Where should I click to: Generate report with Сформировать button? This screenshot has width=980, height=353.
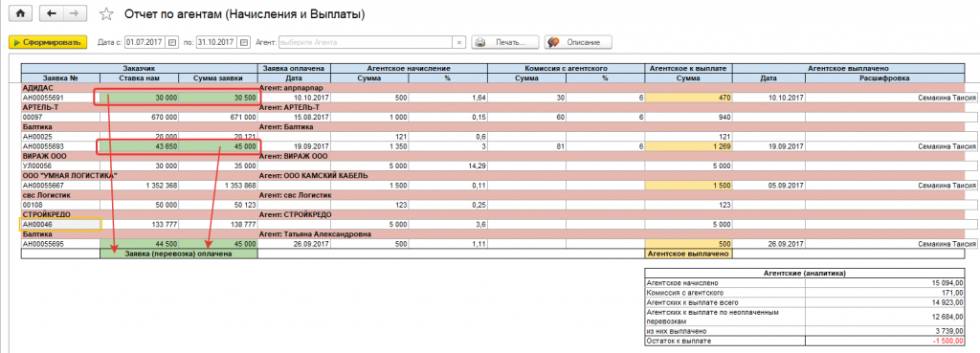[x=48, y=42]
